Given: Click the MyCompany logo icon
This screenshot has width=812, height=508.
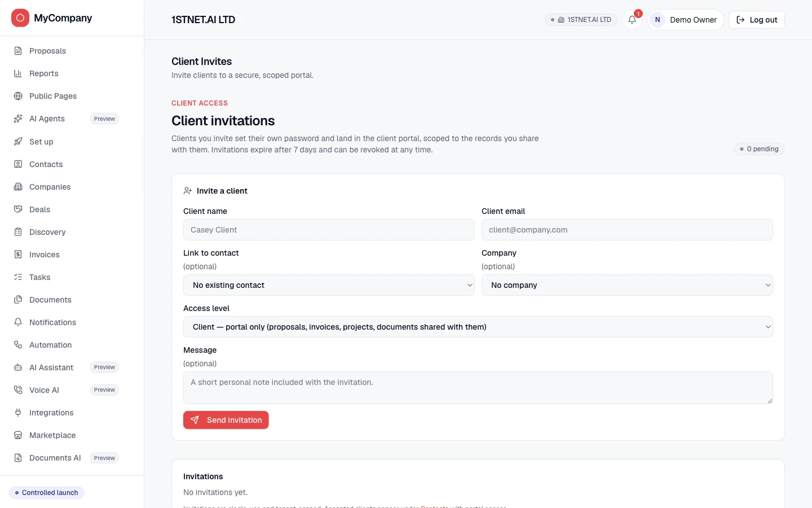Looking at the screenshot, I should tap(20, 18).
